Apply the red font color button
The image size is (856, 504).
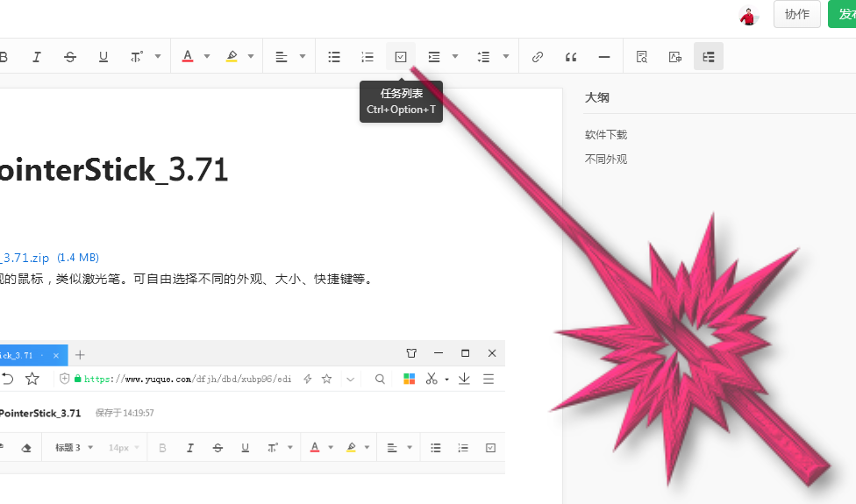(x=188, y=57)
